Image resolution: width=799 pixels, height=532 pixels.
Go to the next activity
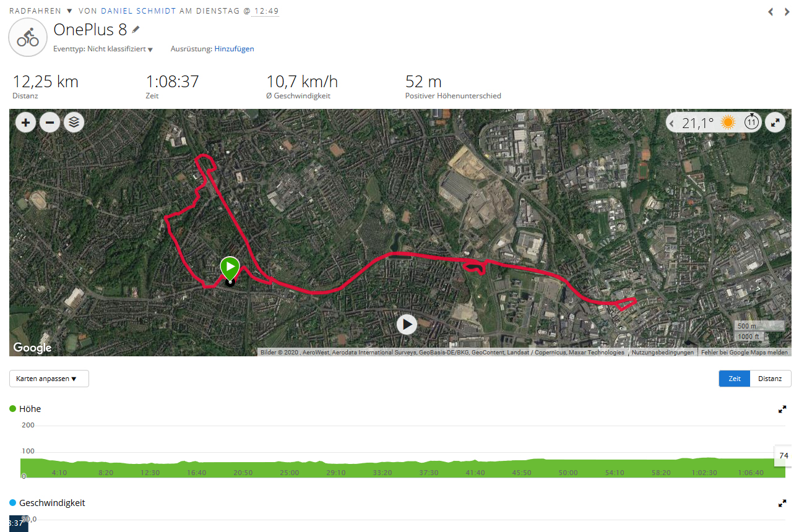[787, 12]
